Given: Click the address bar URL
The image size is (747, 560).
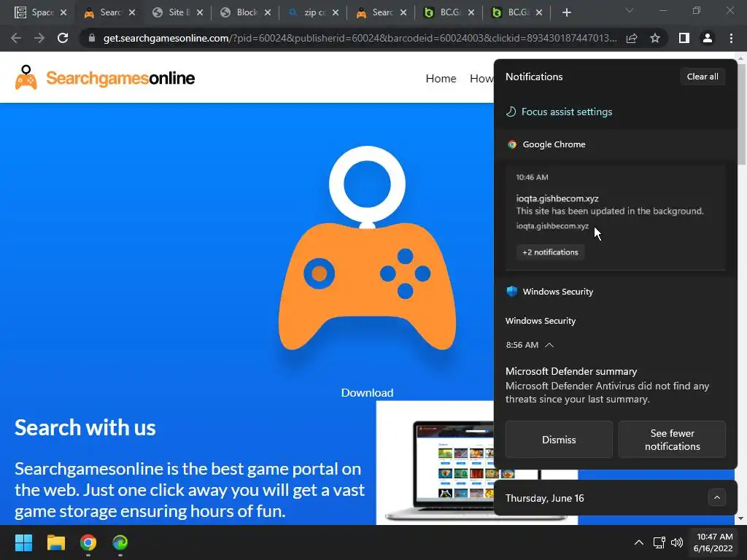Looking at the screenshot, I should click(x=360, y=38).
